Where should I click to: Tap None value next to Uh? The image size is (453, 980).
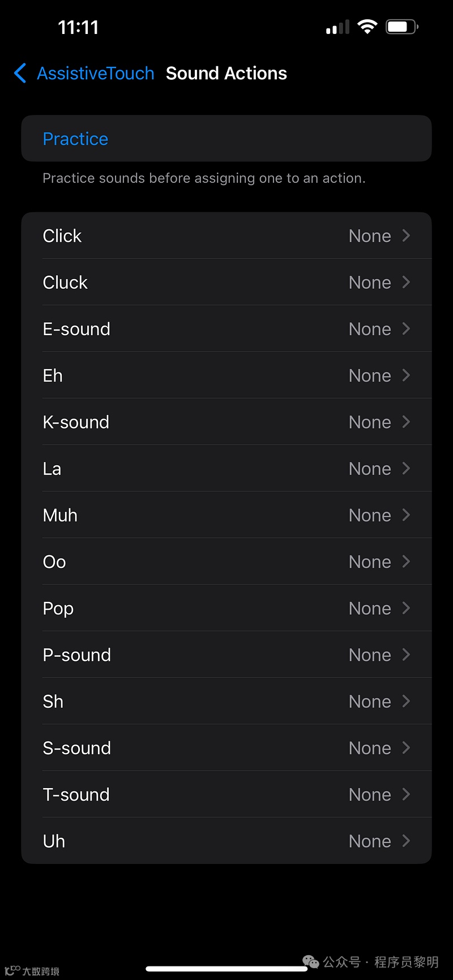(x=369, y=841)
